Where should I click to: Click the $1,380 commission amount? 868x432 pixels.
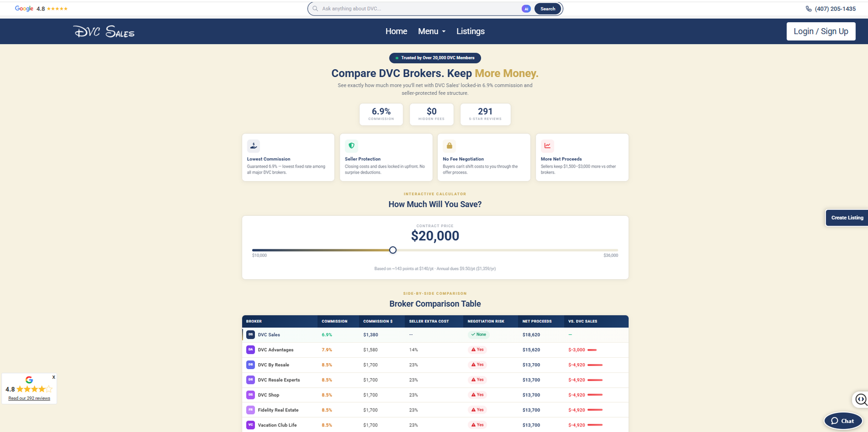[371, 335]
